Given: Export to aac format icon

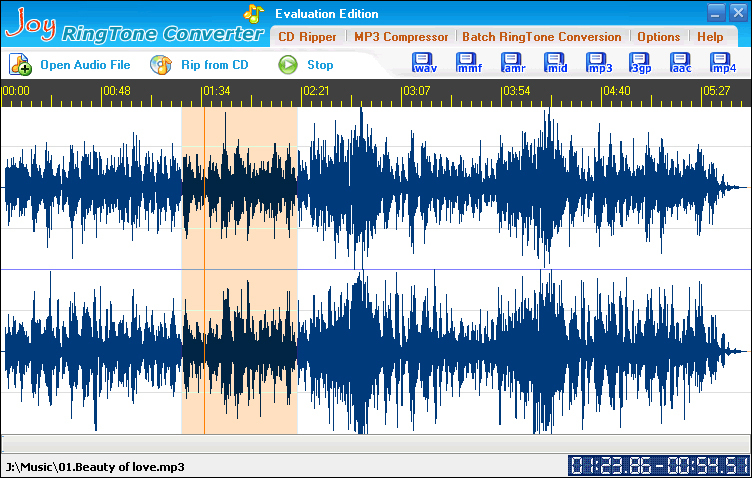Looking at the screenshot, I should pyautogui.click(x=681, y=63).
